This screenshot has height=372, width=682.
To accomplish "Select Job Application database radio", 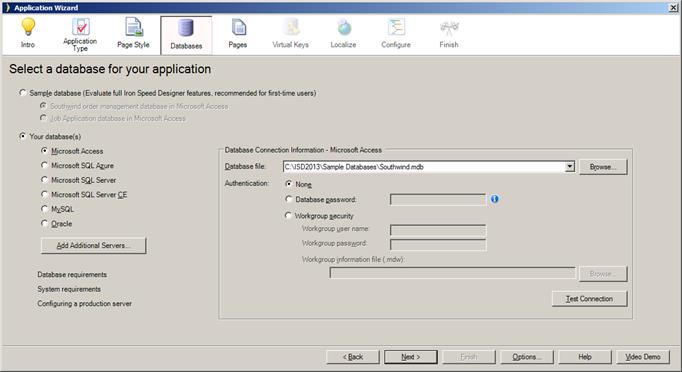I will point(43,118).
